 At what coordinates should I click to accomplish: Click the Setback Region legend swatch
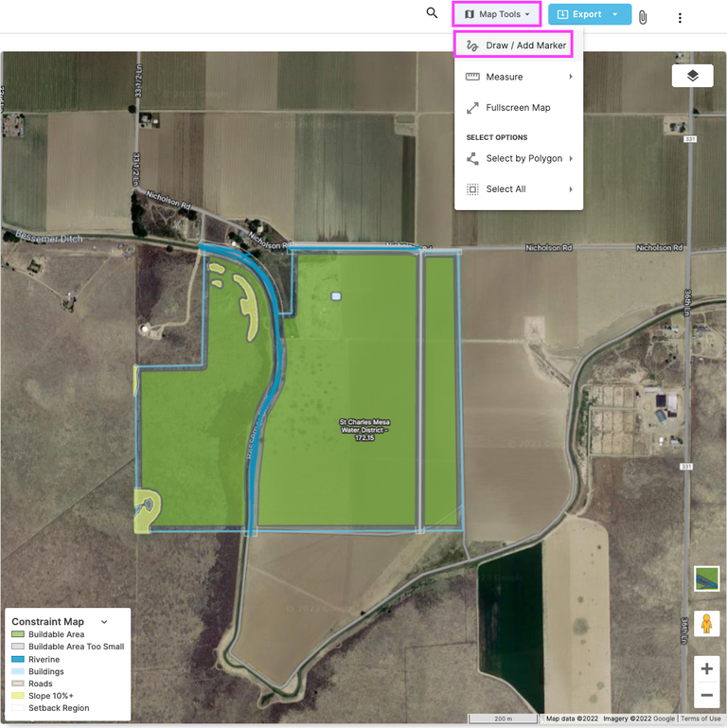click(x=18, y=707)
